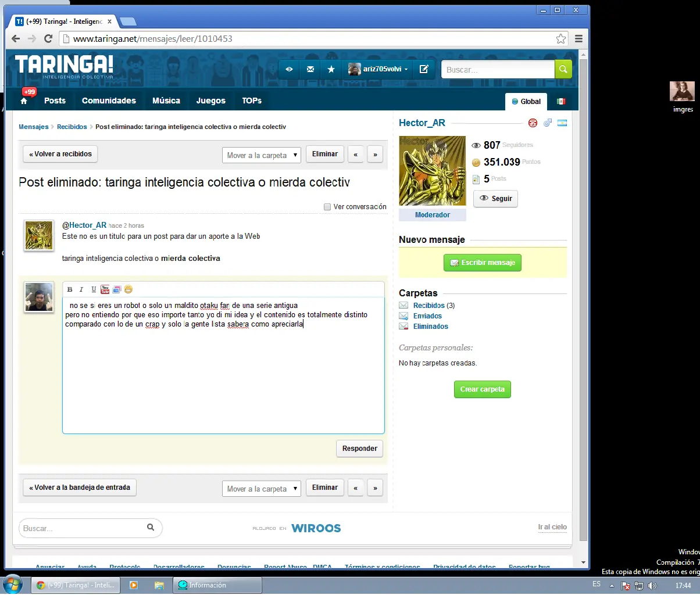Open the Recibidos folder link
The height and width of the screenshot is (595, 700).
pyautogui.click(x=429, y=306)
